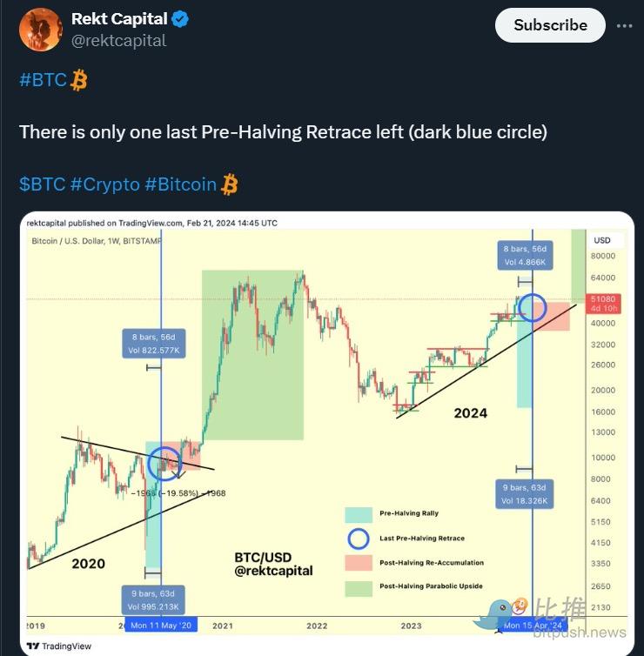Open the @rektcapital handle link
The height and width of the screenshot is (656, 644).
point(119,41)
